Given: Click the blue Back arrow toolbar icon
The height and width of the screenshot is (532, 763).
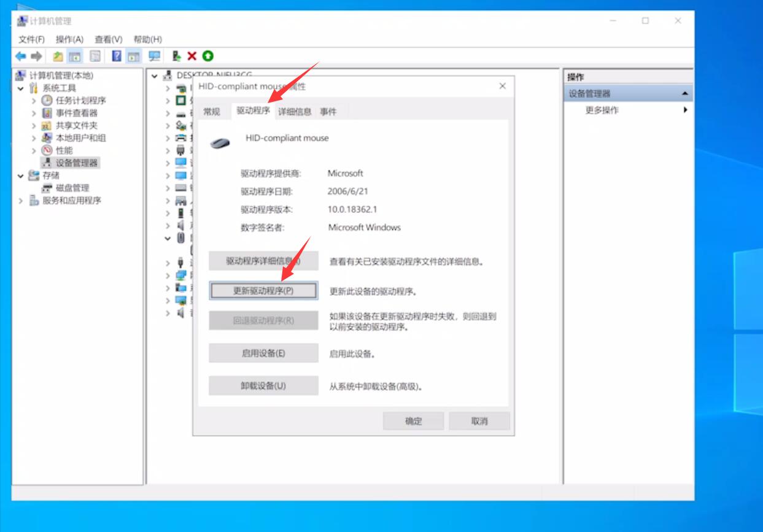Looking at the screenshot, I should point(21,56).
